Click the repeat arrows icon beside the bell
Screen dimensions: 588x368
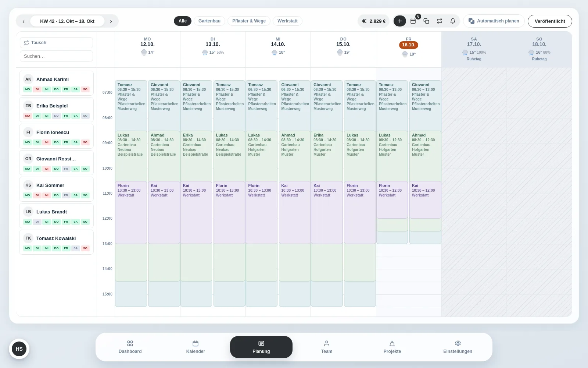(440, 21)
